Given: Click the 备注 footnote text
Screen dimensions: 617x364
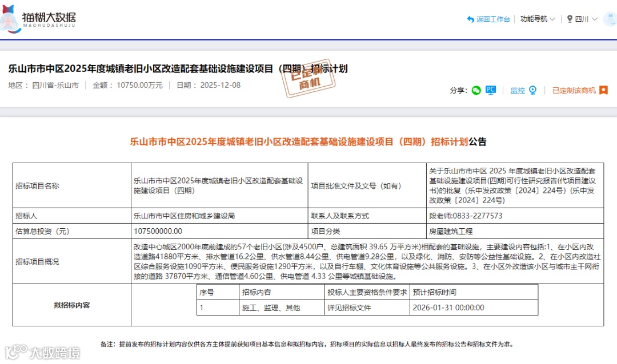Looking at the screenshot, I should (x=307, y=344).
